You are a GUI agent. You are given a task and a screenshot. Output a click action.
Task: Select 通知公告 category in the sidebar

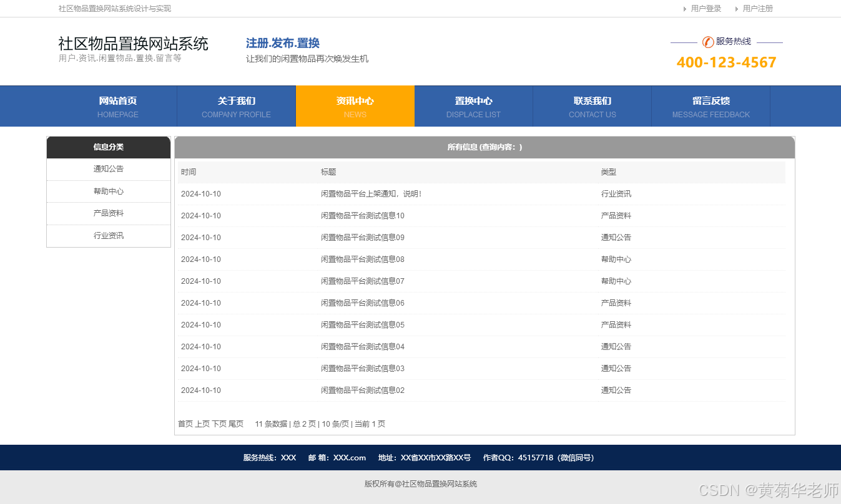[x=109, y=168]
